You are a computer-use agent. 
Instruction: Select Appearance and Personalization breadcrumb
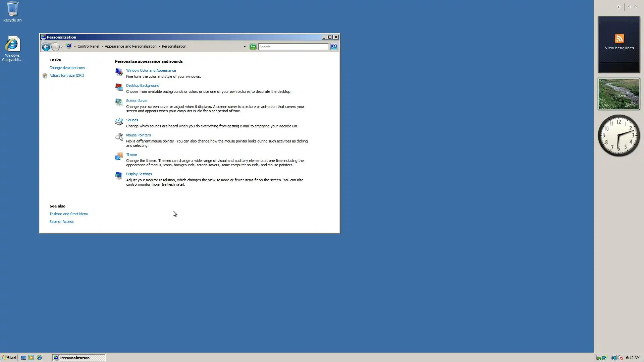(130, 47)
